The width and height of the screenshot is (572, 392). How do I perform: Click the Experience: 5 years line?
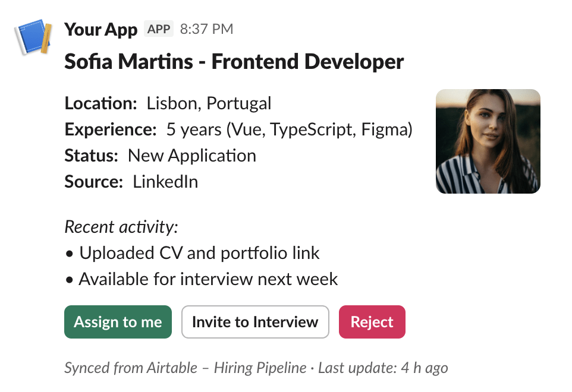tap(196, 129)
